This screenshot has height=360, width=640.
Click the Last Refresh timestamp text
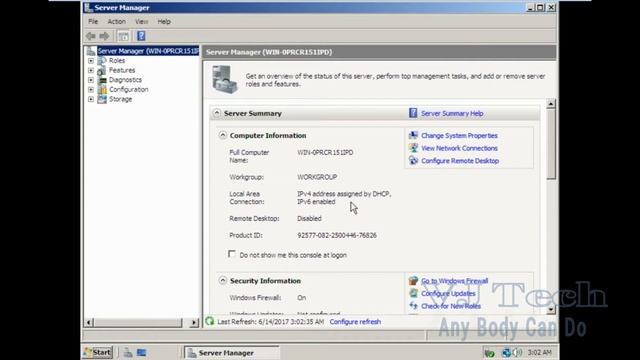[270, 322]
